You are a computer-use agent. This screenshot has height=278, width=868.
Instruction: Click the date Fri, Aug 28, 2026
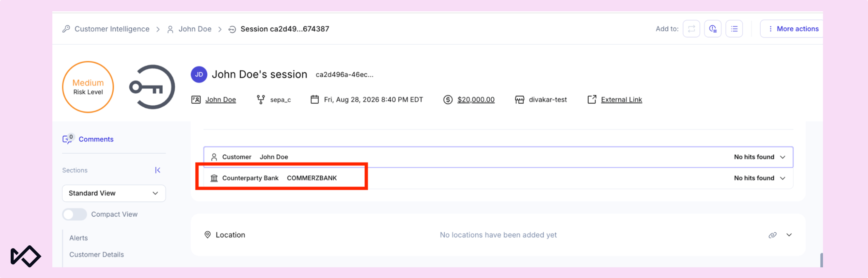[373, 100]
